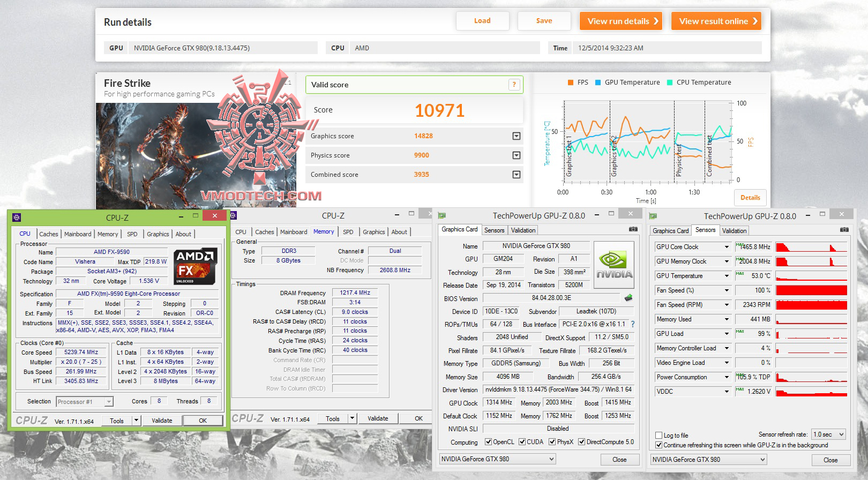Screen dimensions: 868x480
Task: Click the Tools button in the CPU-Z Memory window
Action: 333,418
